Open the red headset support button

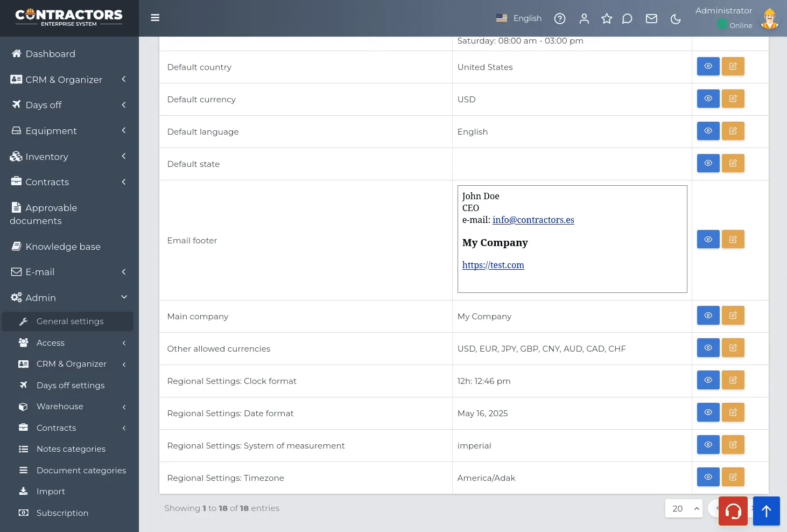pyautogui.click(x=733, y=511)
